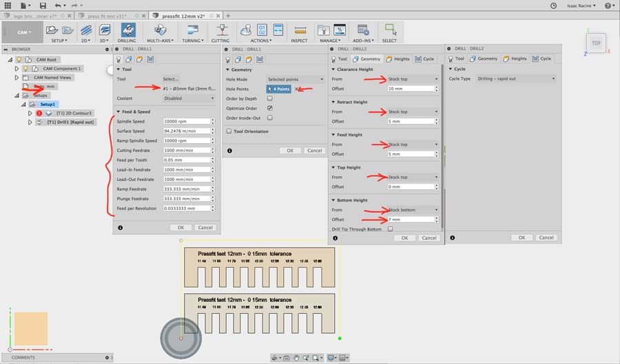Open the Coolant dropdown

pos(188,98)
